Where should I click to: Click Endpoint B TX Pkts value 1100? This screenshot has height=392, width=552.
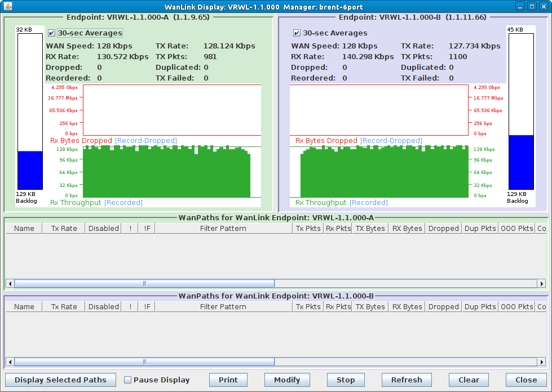[458, 56]
